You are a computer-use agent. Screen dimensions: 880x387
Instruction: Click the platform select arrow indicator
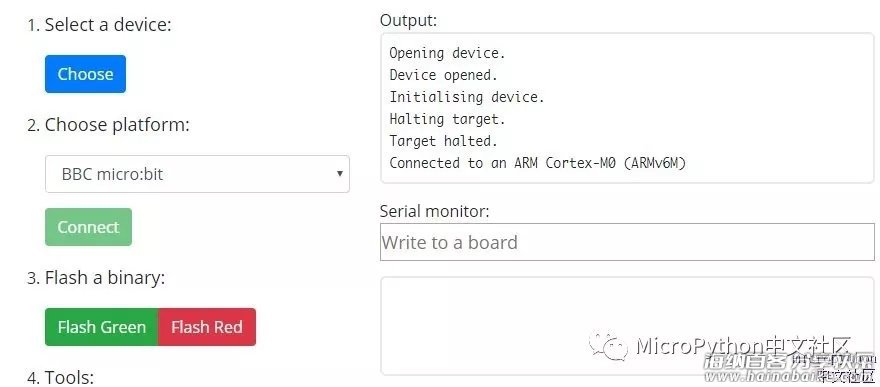pyautogui.click(x=340, y=173)
